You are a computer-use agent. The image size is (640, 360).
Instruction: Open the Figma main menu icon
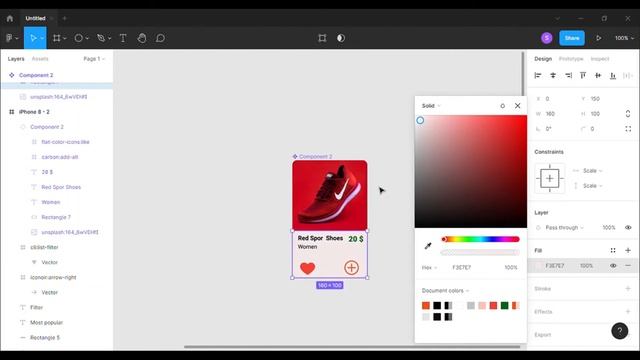point(9,38)
